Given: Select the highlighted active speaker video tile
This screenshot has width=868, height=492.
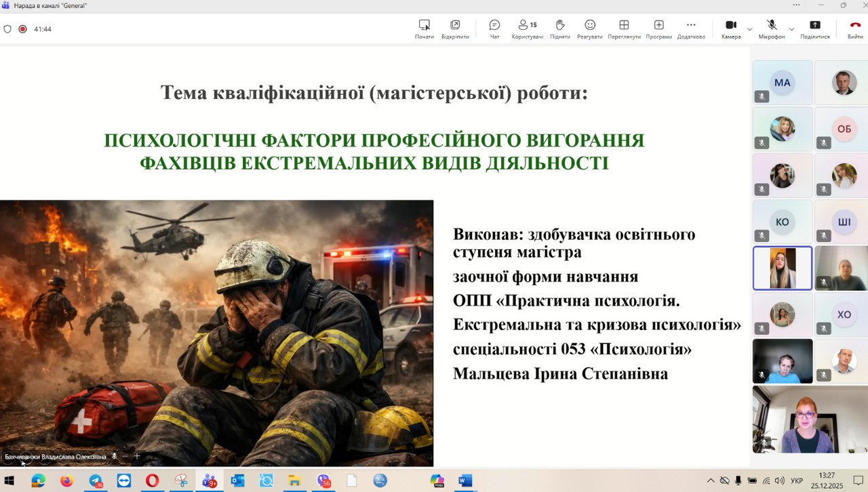Looking at the screenshot, I should point(783,268).
